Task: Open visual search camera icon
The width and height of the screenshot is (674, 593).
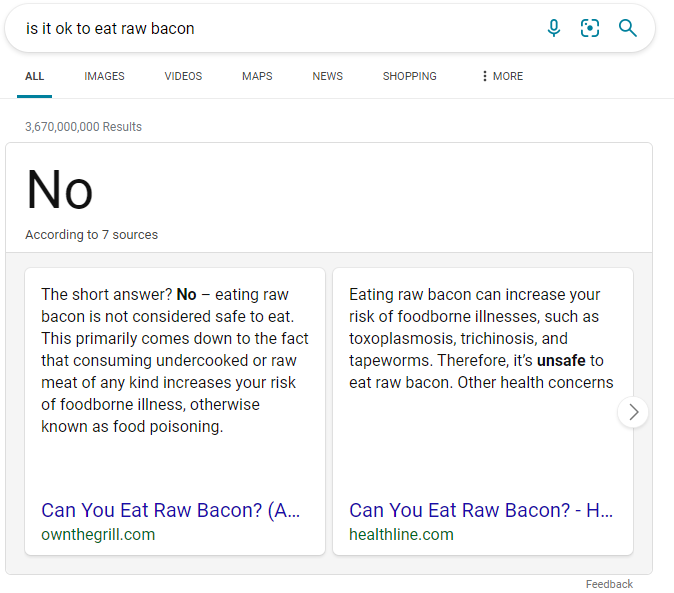Action: coord(590,28)
